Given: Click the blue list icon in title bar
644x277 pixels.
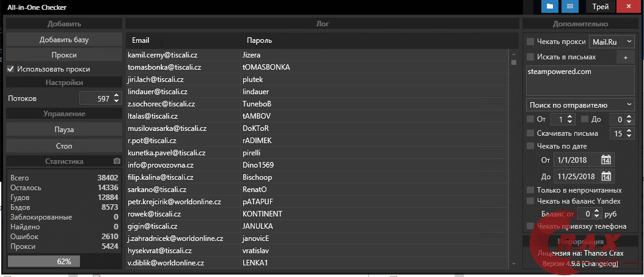Looking at the screenshot, I should (x=570, y=7).
